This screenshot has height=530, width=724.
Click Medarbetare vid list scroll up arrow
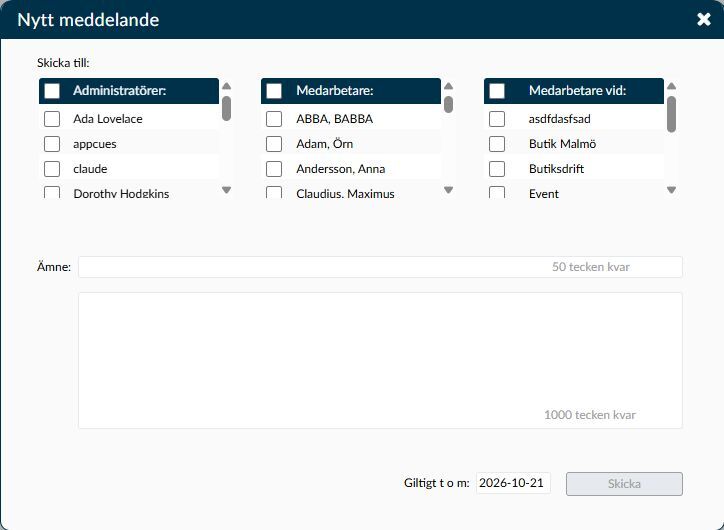tap(671, 86)
